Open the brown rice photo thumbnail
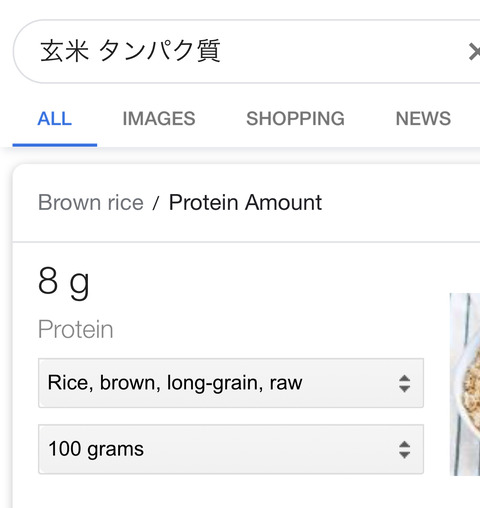The image size is (480, 508). pos(465,384)
